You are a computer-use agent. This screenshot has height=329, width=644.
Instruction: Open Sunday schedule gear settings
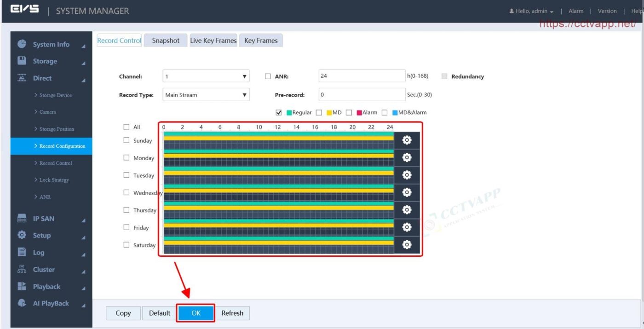(407, 140)
